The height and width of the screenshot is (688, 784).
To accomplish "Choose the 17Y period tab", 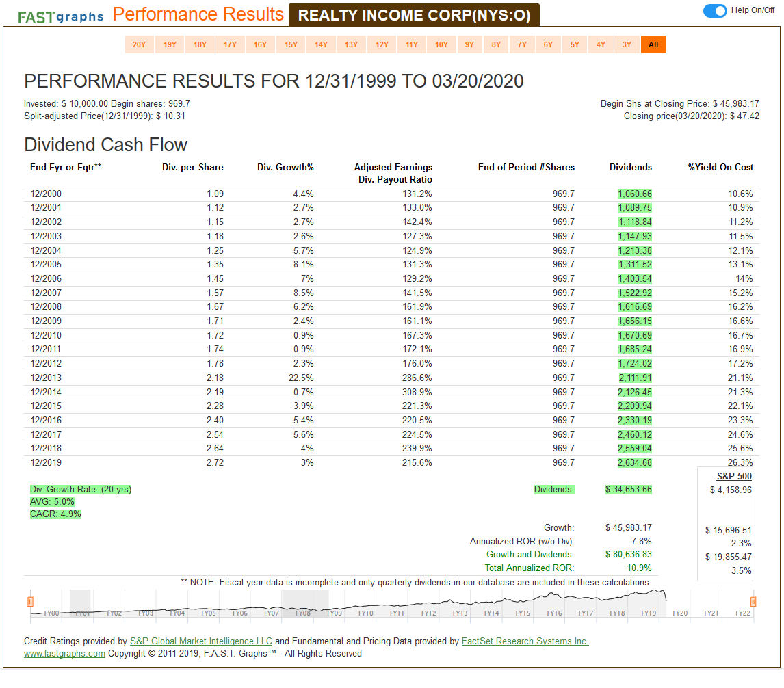I will pos(230,44).
